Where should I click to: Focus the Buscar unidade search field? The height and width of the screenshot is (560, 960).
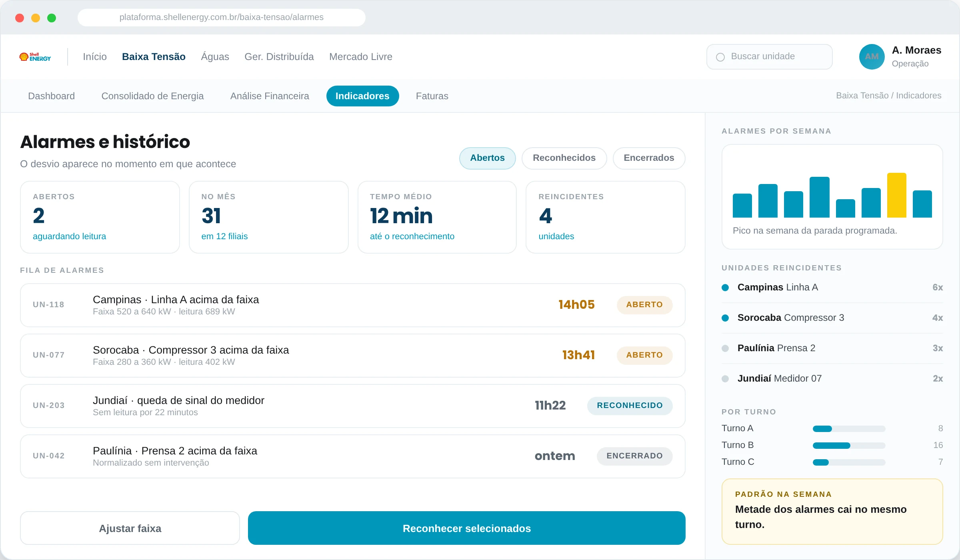tap(769, 57)
